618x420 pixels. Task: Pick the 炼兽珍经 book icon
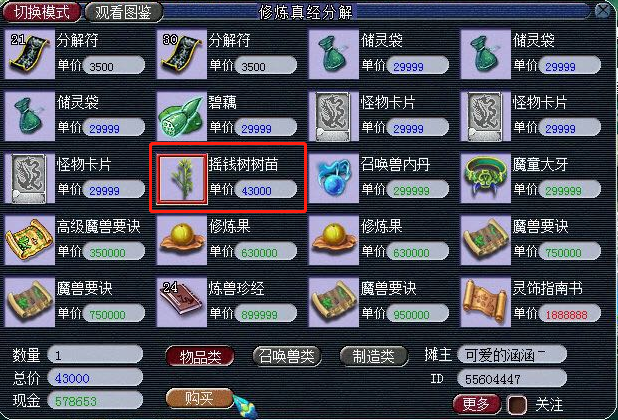pyautogui.click(x=182, y=302)
